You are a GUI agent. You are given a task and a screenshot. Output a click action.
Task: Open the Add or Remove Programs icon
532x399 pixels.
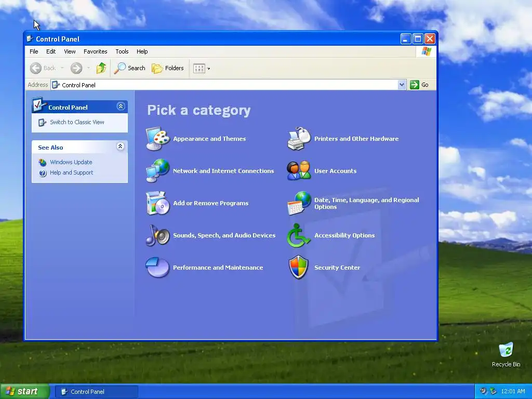pyautogui.click(x=158, y=203)
